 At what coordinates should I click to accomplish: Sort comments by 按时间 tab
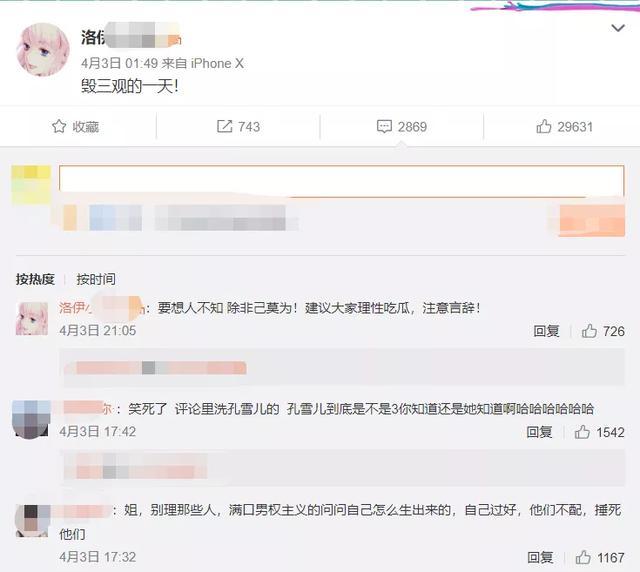(x=96, y=279)
